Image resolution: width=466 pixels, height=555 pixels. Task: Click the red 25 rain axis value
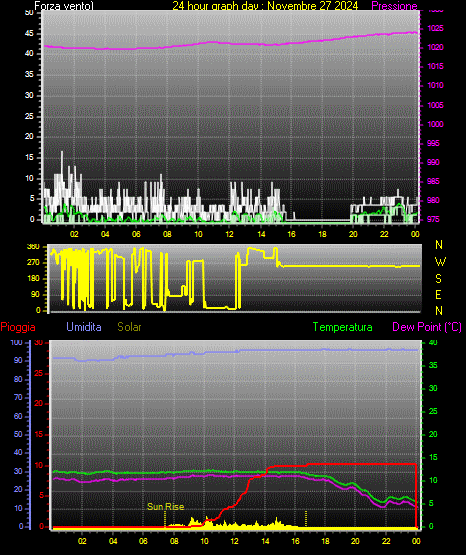(39, 373)
